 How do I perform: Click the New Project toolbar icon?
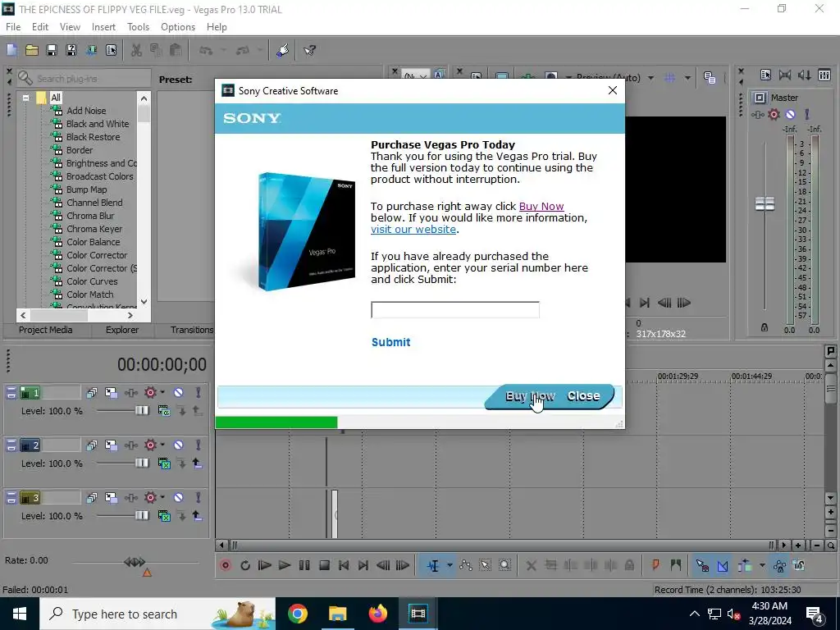click(11, 50)
